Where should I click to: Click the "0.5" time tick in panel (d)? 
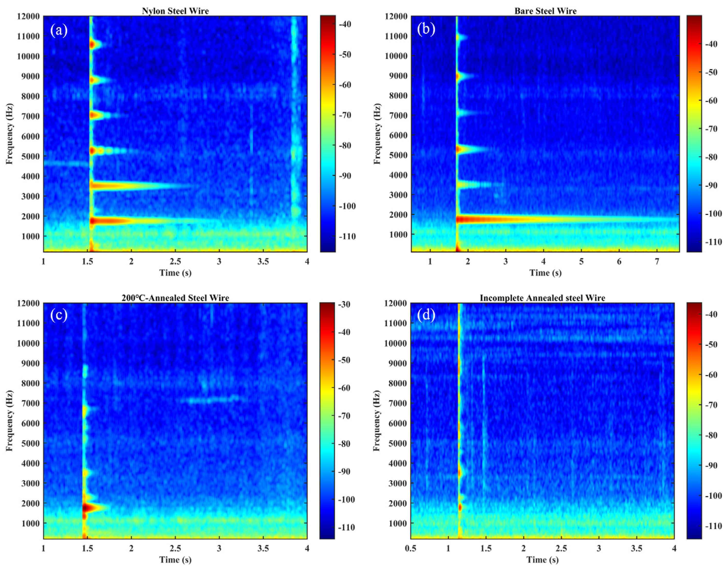pyautogui.click(x=411, y=548)
